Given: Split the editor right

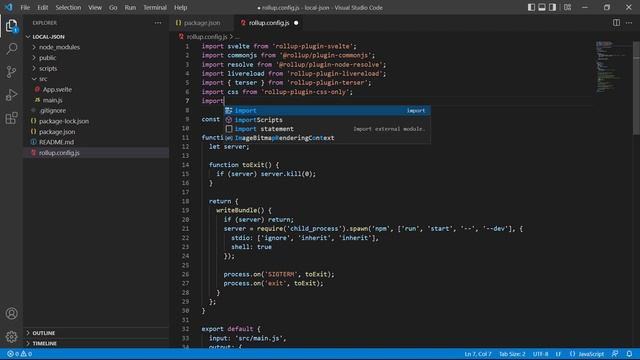Looking at the screenshot, I should coord(616,23).
